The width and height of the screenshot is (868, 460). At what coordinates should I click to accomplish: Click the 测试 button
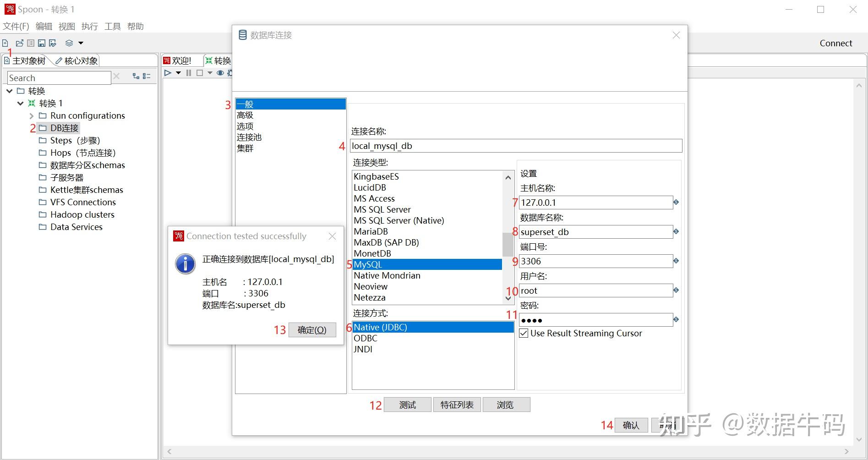point(408,405)
